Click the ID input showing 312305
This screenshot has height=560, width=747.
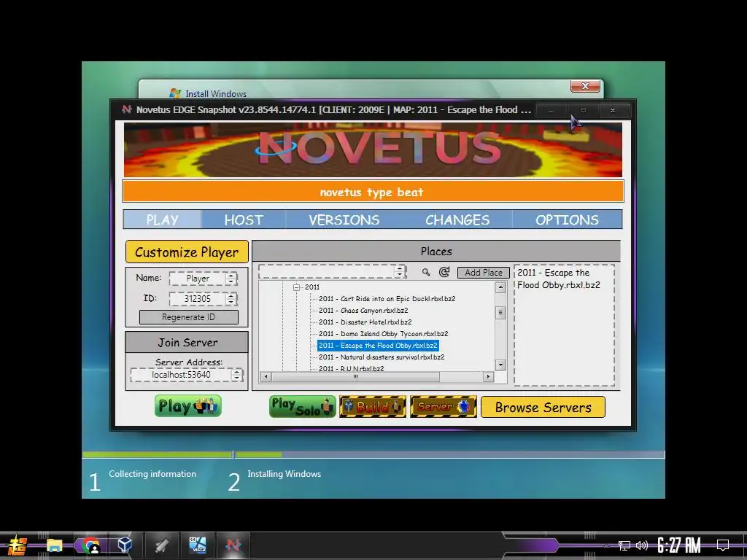(198, 298)
